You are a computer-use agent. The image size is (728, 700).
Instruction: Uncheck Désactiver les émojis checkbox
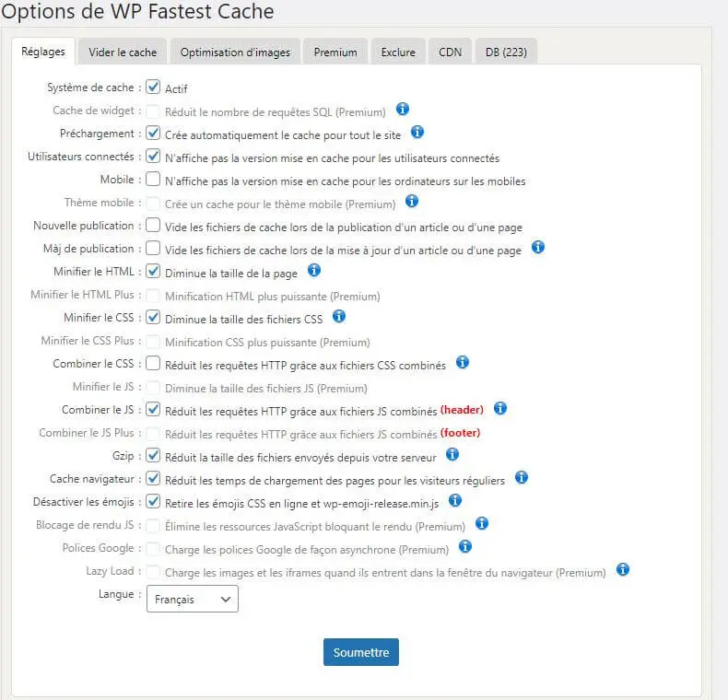[x=153, y=501]
